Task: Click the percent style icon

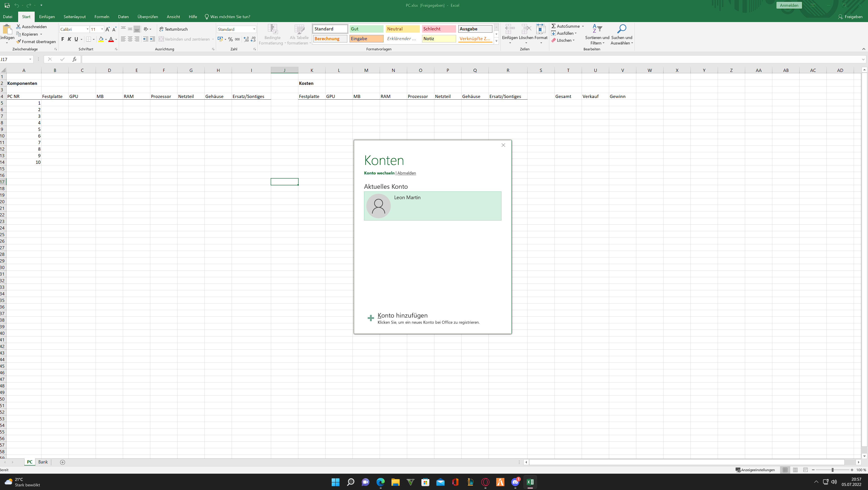Action: pyautogui.click(x=230, y=39)
